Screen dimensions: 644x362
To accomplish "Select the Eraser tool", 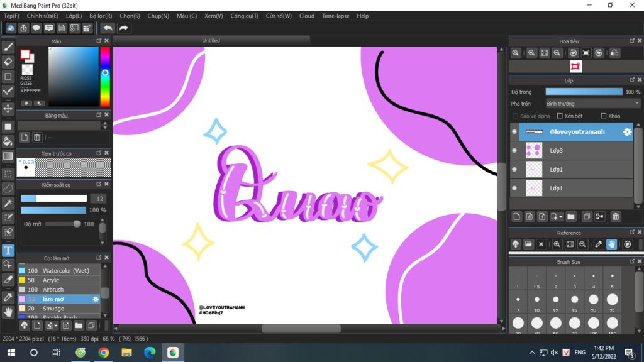I will click(8, 62).
